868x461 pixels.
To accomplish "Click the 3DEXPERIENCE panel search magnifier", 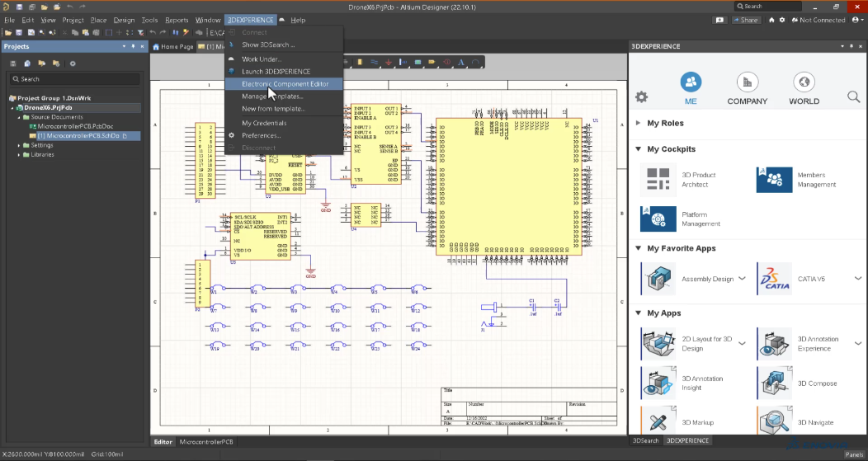I will pyautogui.click(x=854, y=97).
